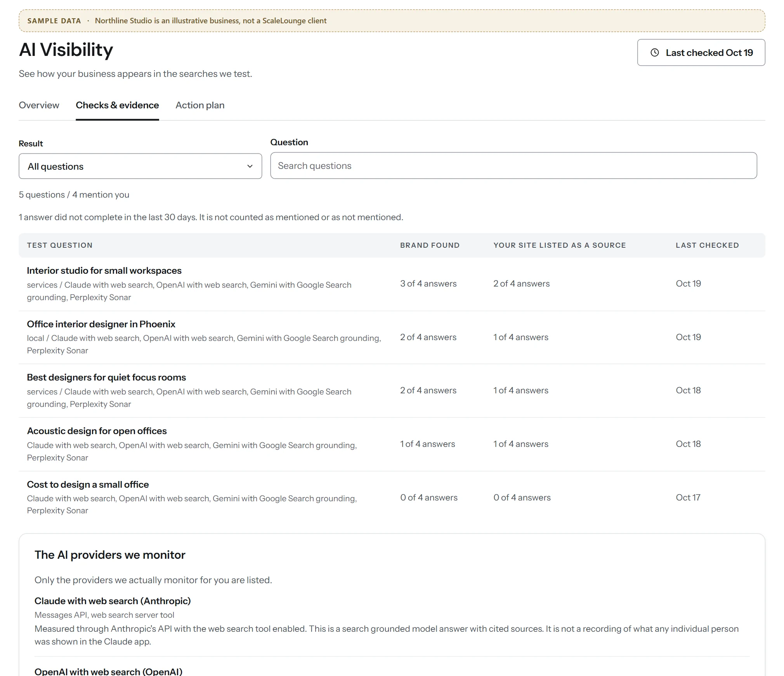Click the Last checked Oct 19 button

click(x=701, y=52)
